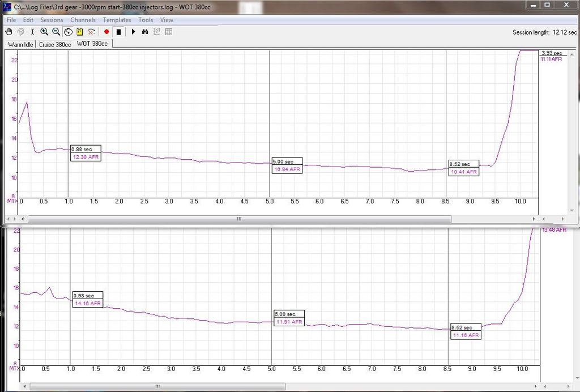Viewport: 580px width, 392px height.
Task: Open the Sessions menu
Action: pos(52,20)
